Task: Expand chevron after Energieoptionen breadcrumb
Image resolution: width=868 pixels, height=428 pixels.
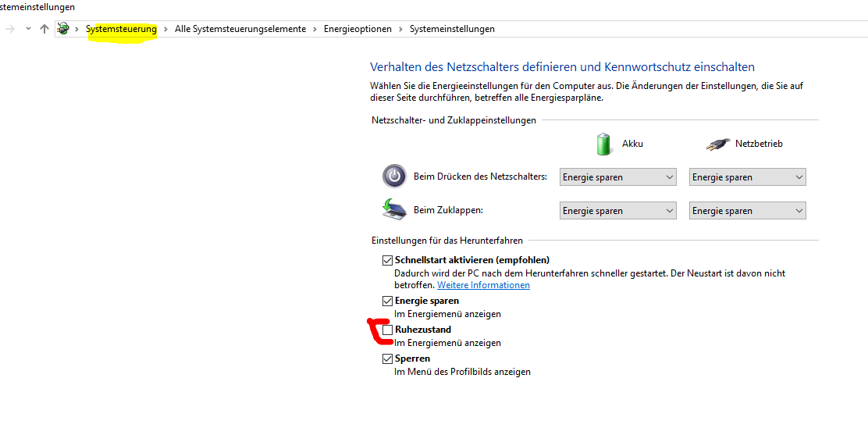Action: [x=400, y=29]
